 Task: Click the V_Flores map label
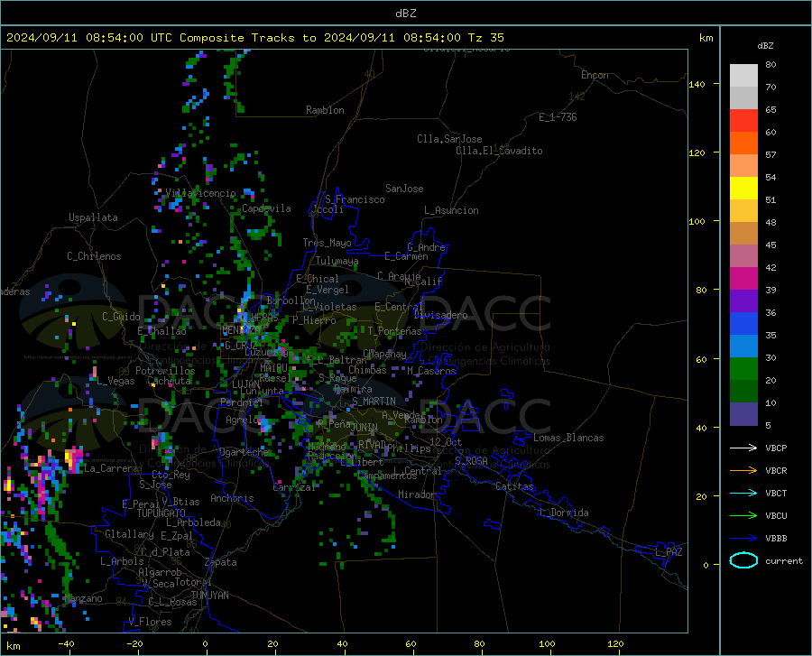click(150, 622)
